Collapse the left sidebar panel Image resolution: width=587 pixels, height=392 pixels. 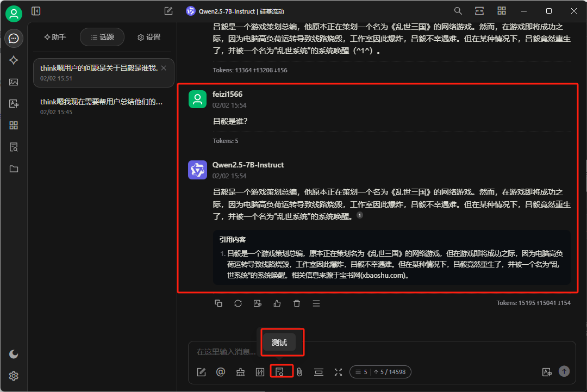tap(36, 11)
